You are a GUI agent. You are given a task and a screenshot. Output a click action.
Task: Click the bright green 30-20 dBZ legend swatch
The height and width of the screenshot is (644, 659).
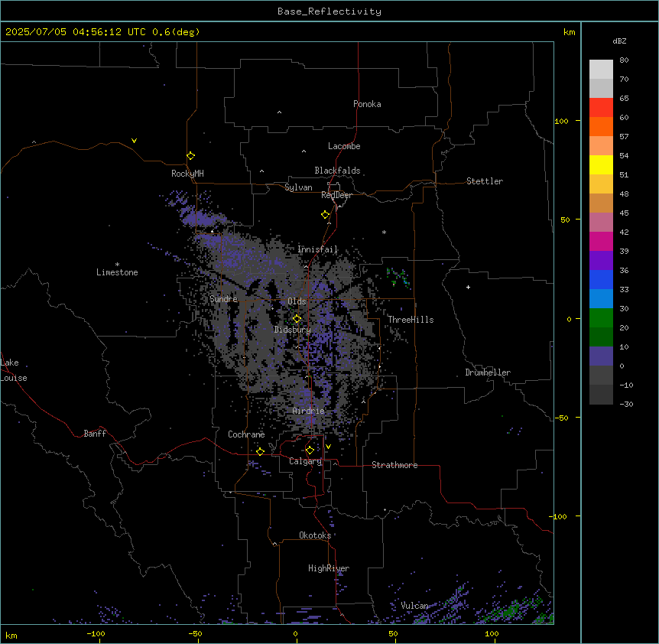click(601, 318)
